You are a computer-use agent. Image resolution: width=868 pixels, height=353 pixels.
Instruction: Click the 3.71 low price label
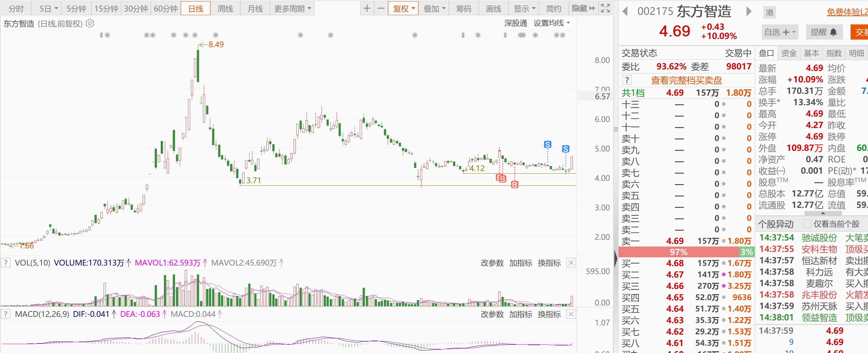coord(253,181)
